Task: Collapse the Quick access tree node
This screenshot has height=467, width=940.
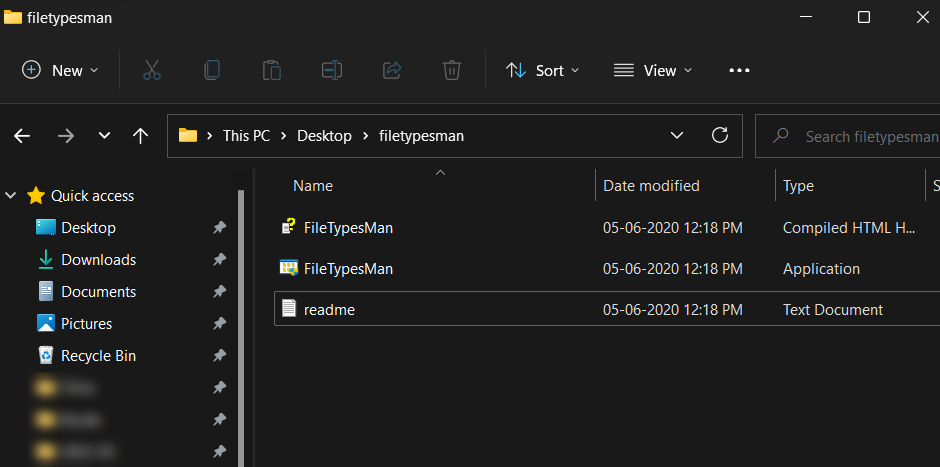Action: tap(13, 196)
